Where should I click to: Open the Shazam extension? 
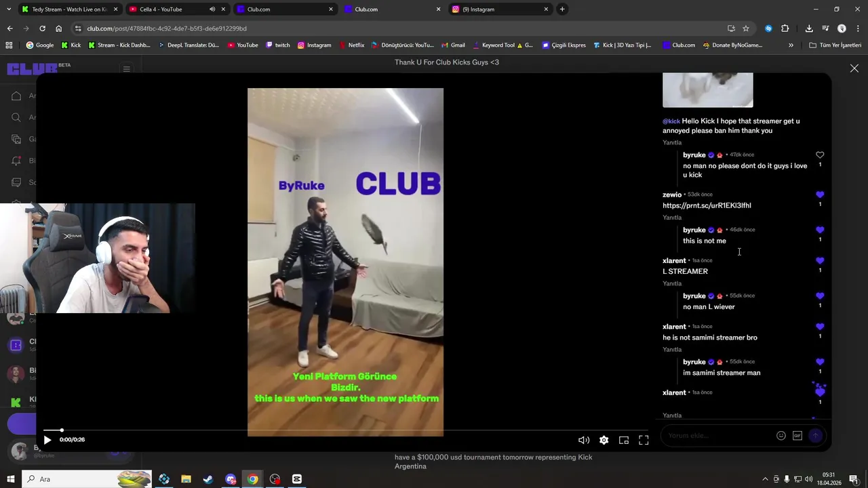(x=768, y=28)
